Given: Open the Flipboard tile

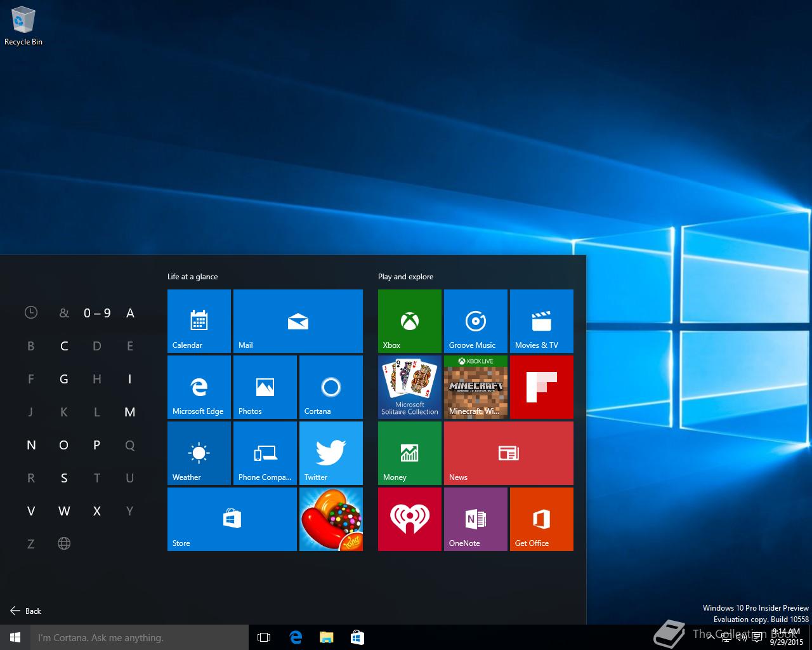Looking at the screenshot, I should click(542, 387).
